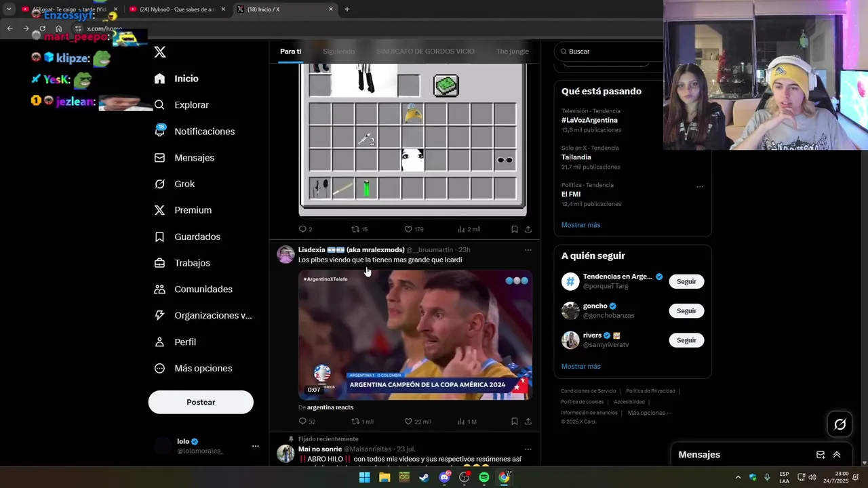
Task: Follow Tendencias en Argentina account
Action: point(686,281)
